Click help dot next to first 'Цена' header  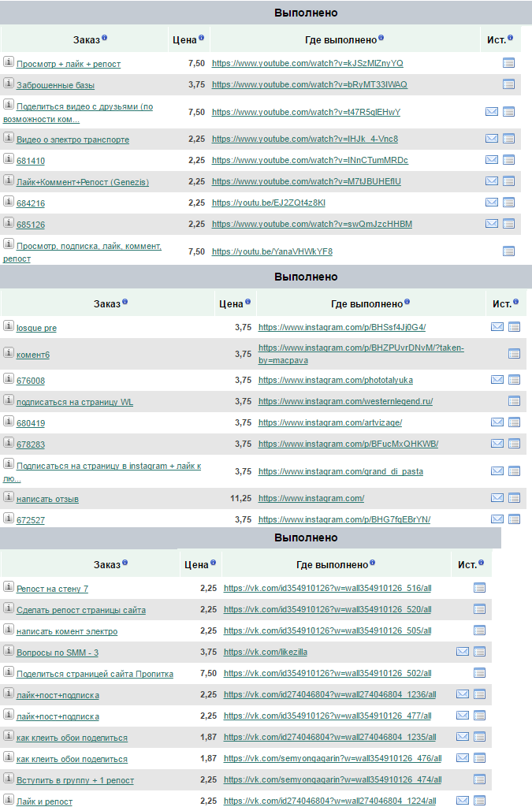(x=201, y=38)
